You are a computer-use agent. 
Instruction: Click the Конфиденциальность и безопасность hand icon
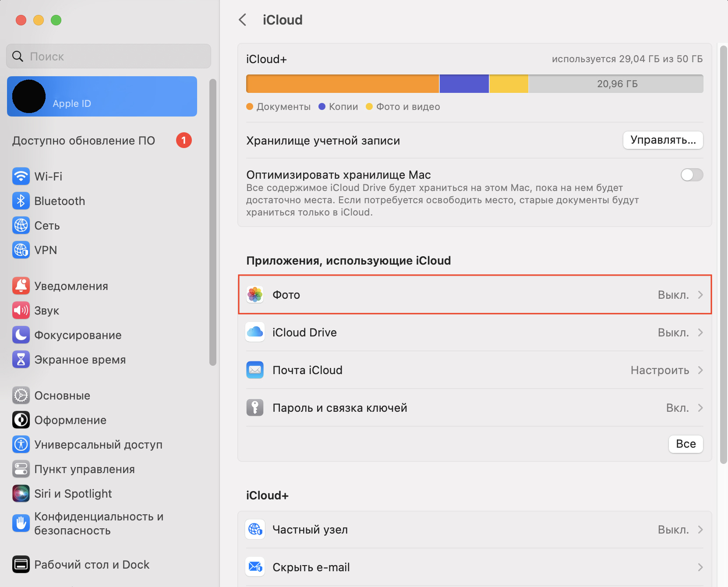coord(21,523)
